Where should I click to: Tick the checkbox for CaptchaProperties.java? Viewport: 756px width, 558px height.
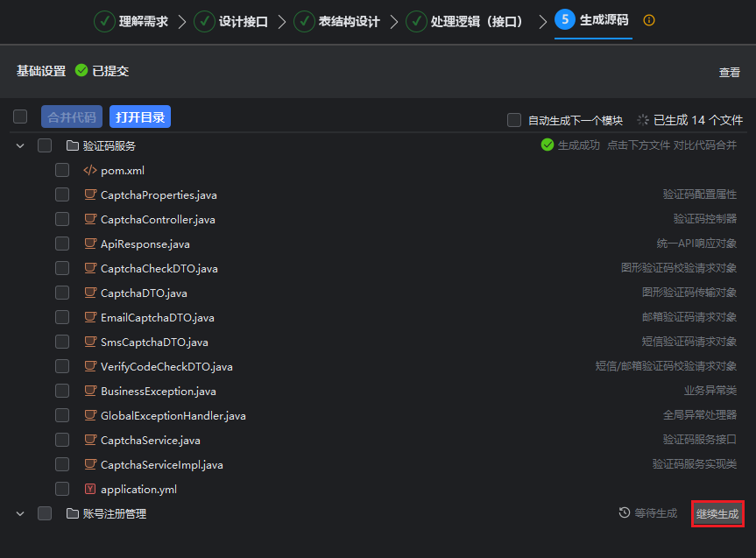62,194
